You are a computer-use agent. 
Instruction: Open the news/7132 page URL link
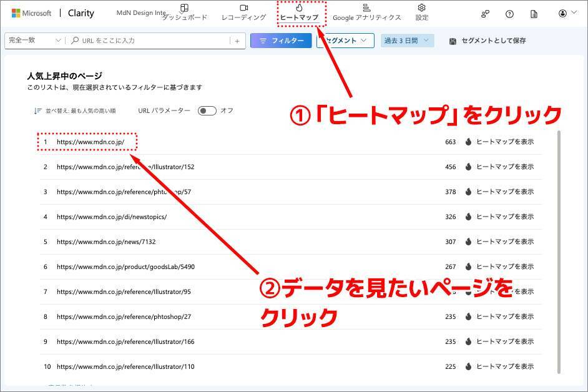106,242
